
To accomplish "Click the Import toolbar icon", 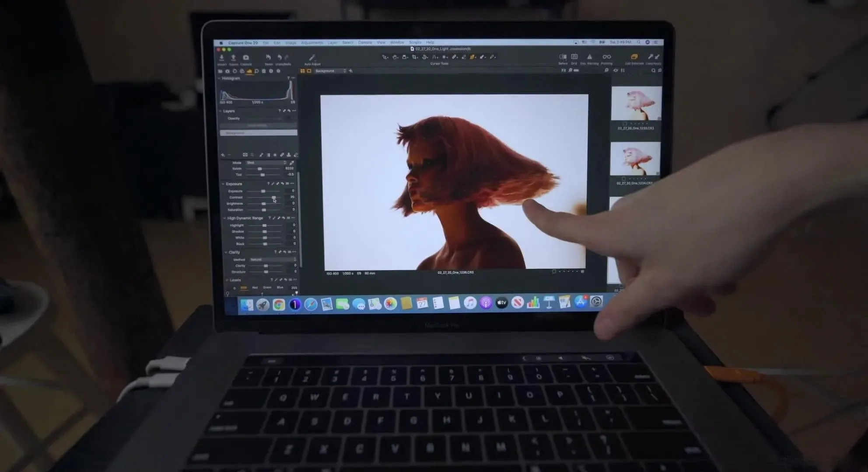I will click(x=222, y=58).
